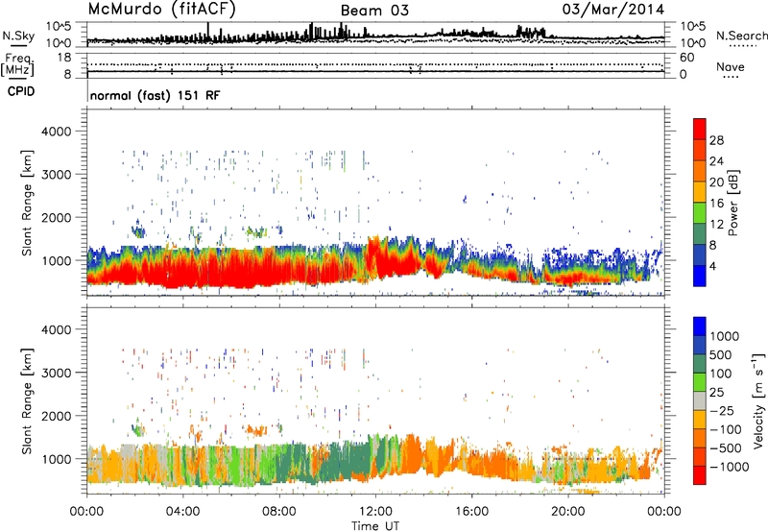Click the dark orange 24 dB power swatch

(700, 150)
